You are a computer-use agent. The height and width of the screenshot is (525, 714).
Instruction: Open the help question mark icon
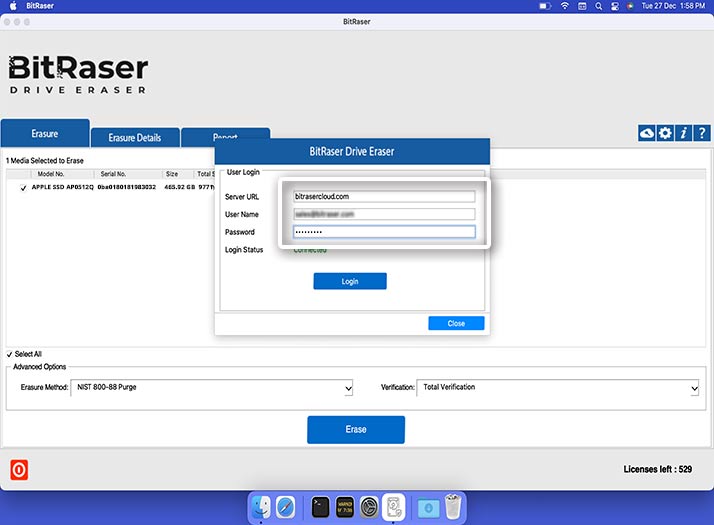pyautogui.click(x=702, y=133)
